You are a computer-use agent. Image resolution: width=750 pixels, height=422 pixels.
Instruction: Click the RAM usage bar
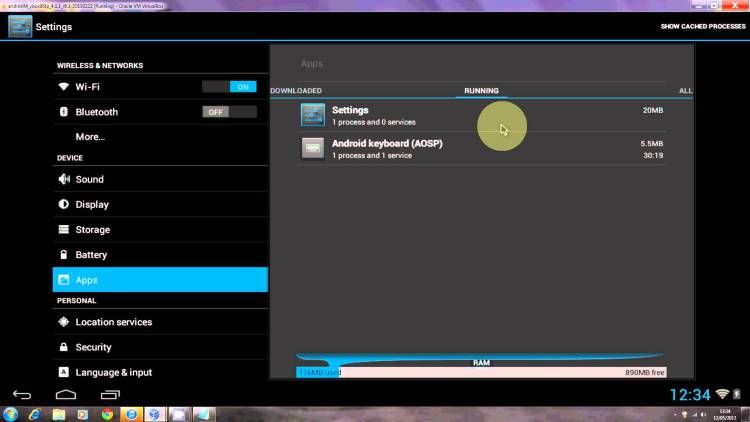(x=481, y=372)
